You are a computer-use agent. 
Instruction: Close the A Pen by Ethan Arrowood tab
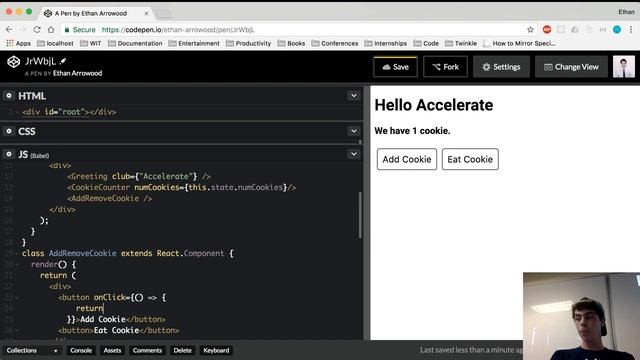pyautogui.click(x=146, y=13)
